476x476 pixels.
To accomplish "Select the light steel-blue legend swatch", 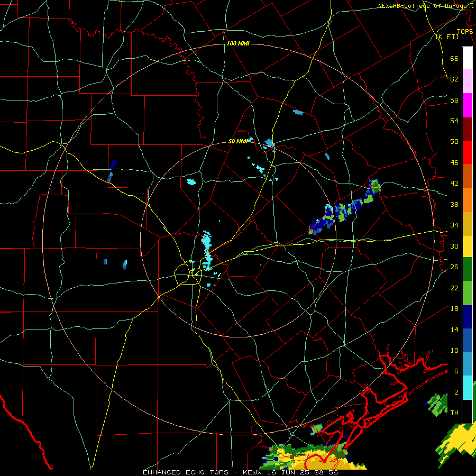I will coord(467,364).
